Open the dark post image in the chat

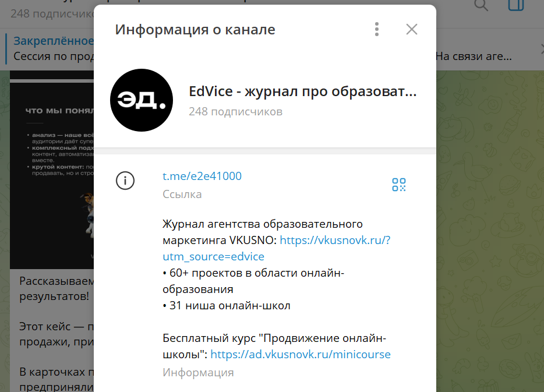coord(52,176)
